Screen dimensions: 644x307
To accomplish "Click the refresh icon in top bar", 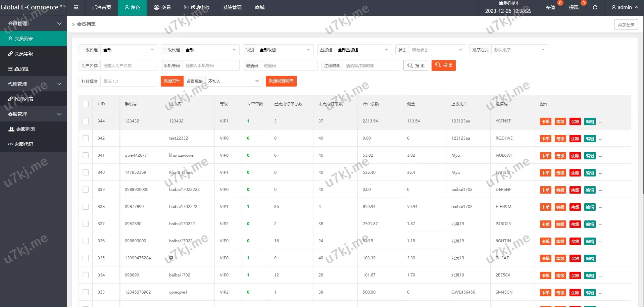I will [595, 7].
